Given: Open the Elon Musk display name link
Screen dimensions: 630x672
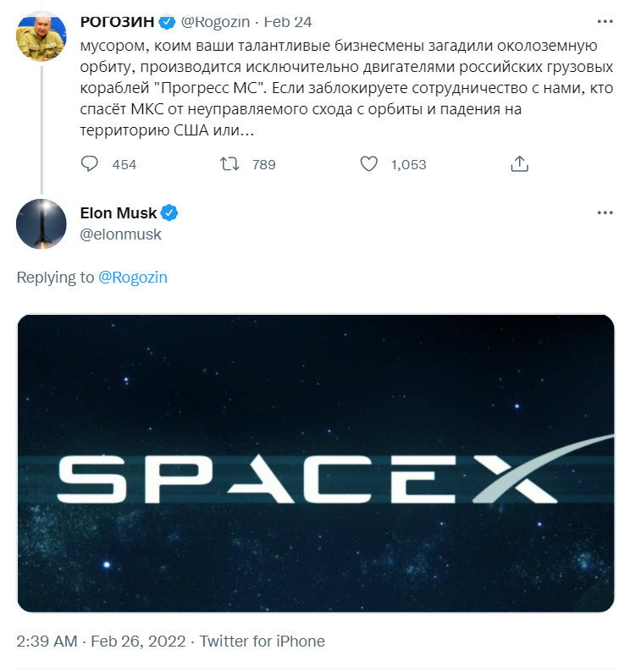Looking at the screenshot, I should (119, 212).
